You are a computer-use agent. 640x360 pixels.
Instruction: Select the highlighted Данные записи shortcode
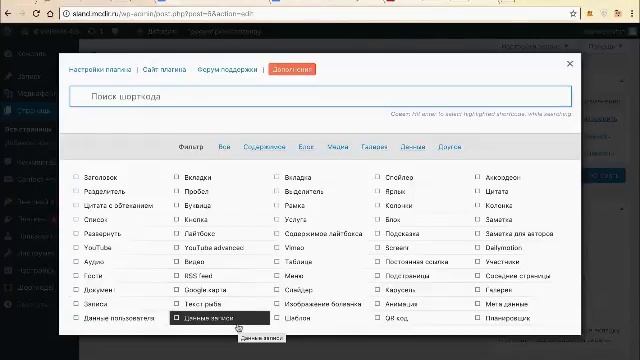[x=220, y=318]
